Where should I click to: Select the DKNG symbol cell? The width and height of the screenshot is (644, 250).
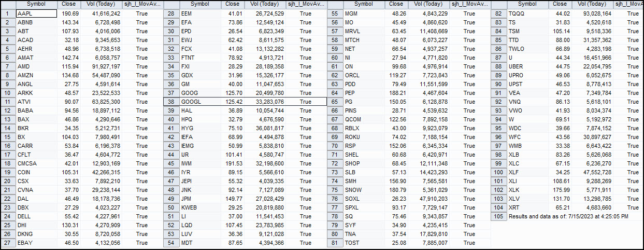click(x=37, y=234)
